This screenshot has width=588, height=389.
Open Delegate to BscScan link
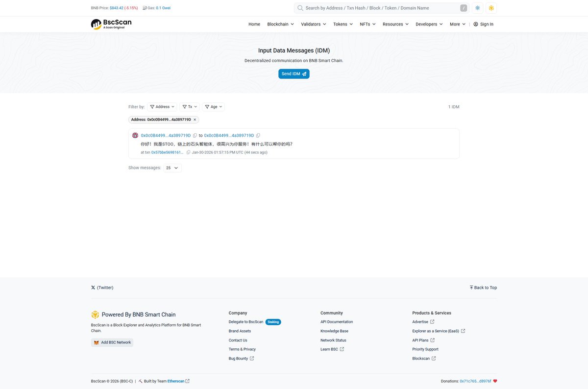point(246,322)
